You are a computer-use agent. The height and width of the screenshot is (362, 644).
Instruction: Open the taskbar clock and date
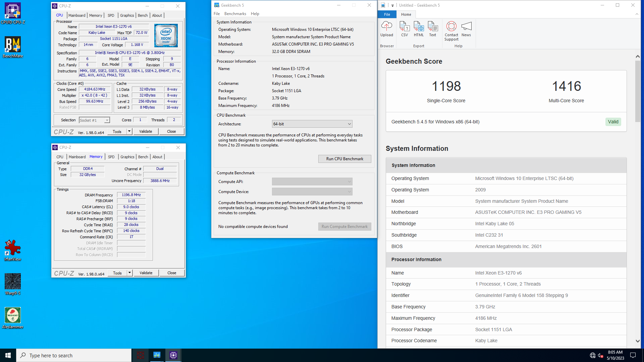(615, 355)
